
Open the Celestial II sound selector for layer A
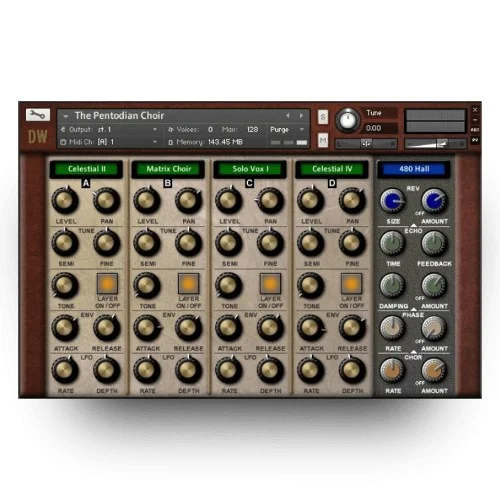click(87, 169)
